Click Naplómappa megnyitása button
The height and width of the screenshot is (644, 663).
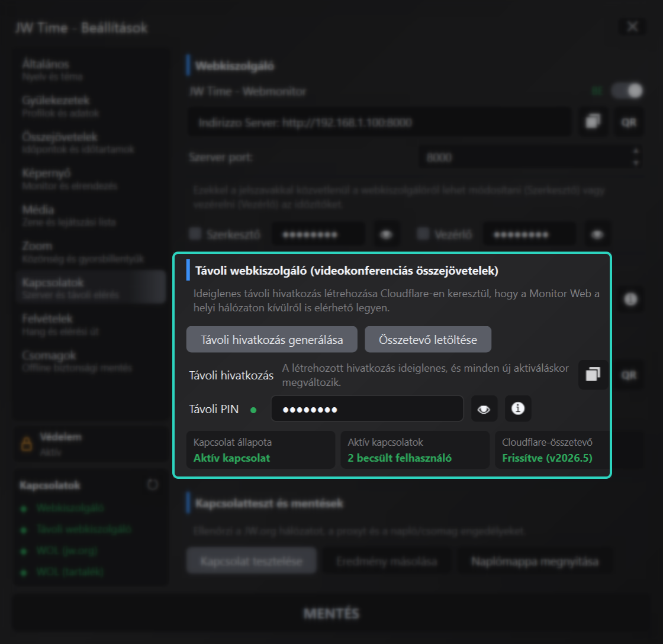(x=535, y=561)
